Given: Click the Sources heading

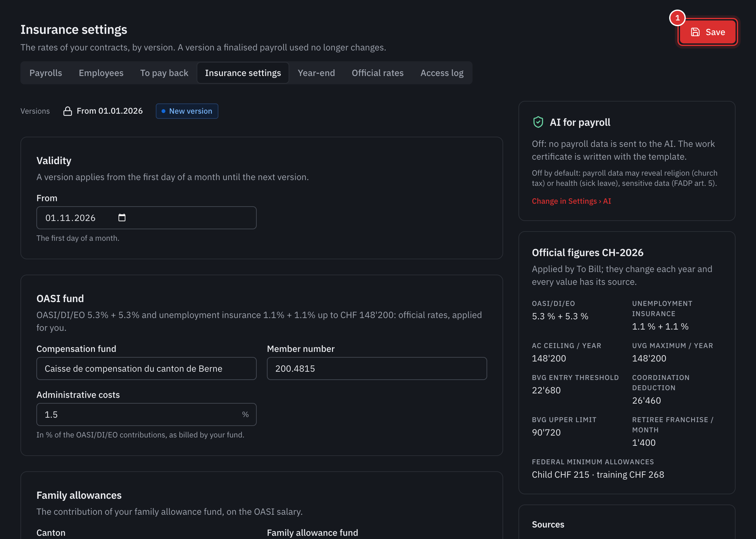Looking at the screenshot, I should pos(548,524).
